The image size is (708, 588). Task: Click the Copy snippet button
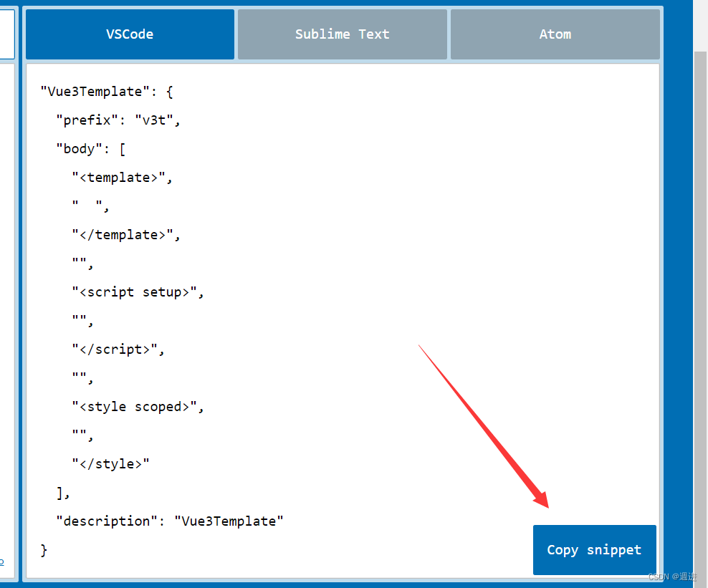pyautogui.click(x=594, y=549)
